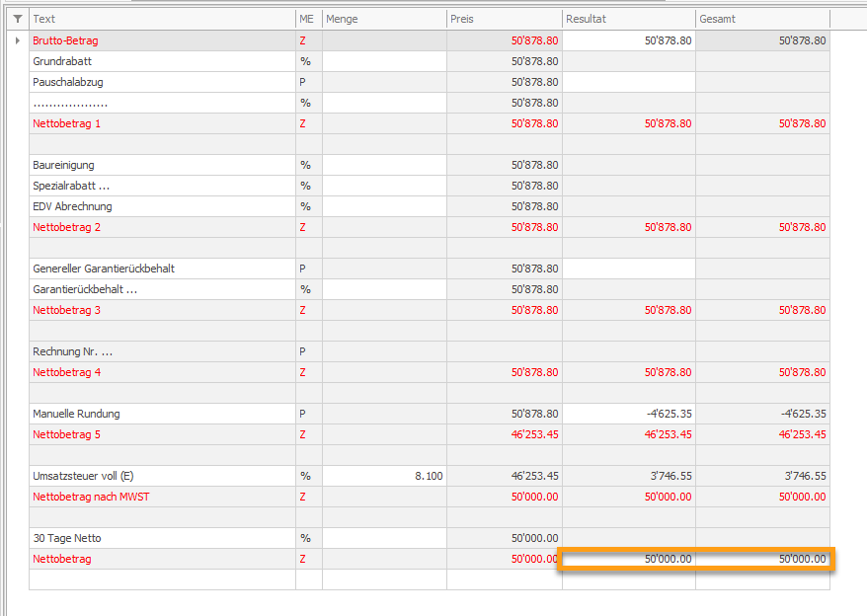Select the Grundrabatt row label

coord(162,61)
